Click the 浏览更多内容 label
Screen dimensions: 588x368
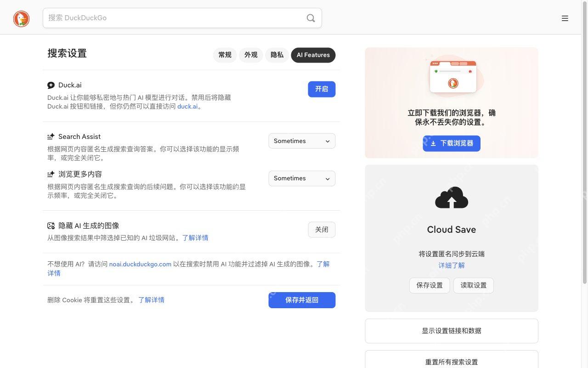[80, 174]
